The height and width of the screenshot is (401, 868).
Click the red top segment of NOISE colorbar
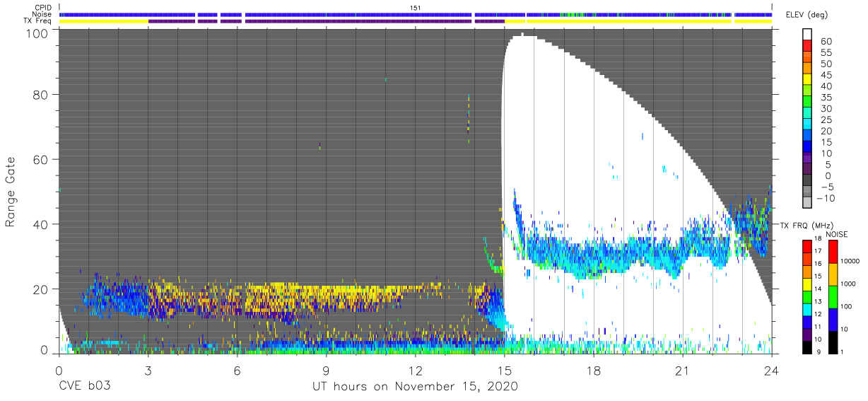(833, 251)
